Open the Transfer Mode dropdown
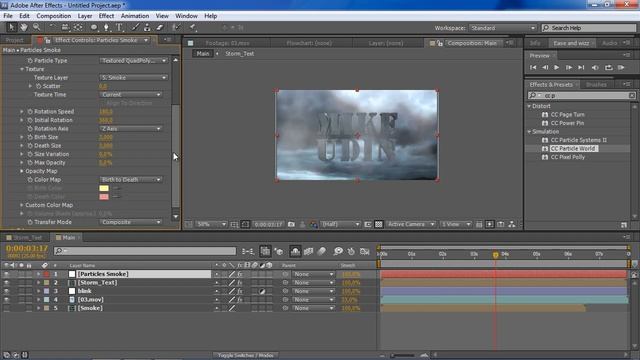The width and height of the screenshot is (640, 360). (x=131, y=222)
